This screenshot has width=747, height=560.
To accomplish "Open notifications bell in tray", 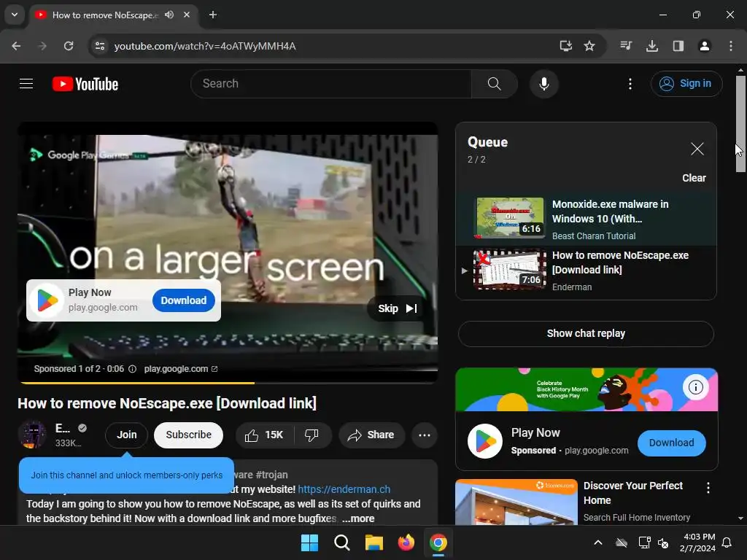I will [x=727, y=542].
